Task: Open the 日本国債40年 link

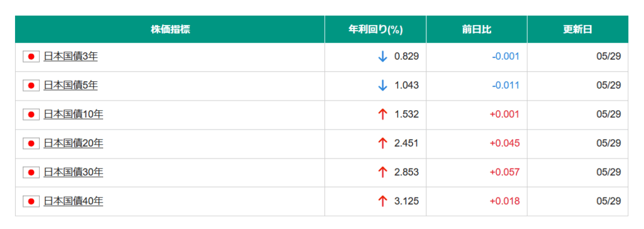Action: click(x=73, y=201)
